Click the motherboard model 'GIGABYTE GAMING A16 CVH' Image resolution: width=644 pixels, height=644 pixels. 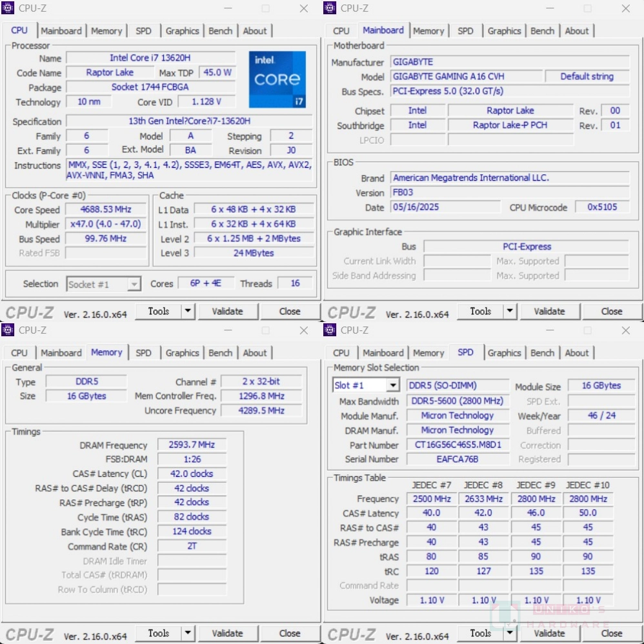coord(467,76)
